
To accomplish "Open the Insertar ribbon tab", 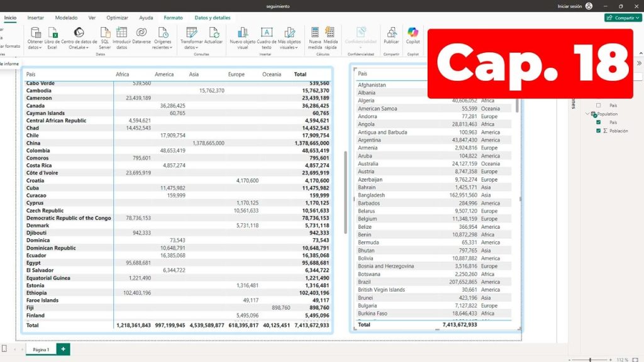I will pos(36,18).
